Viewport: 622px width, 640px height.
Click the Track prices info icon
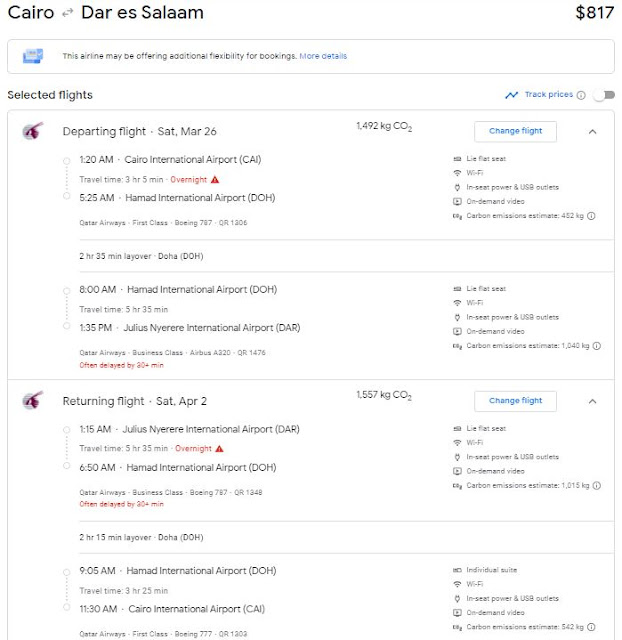tap(581, 95)
